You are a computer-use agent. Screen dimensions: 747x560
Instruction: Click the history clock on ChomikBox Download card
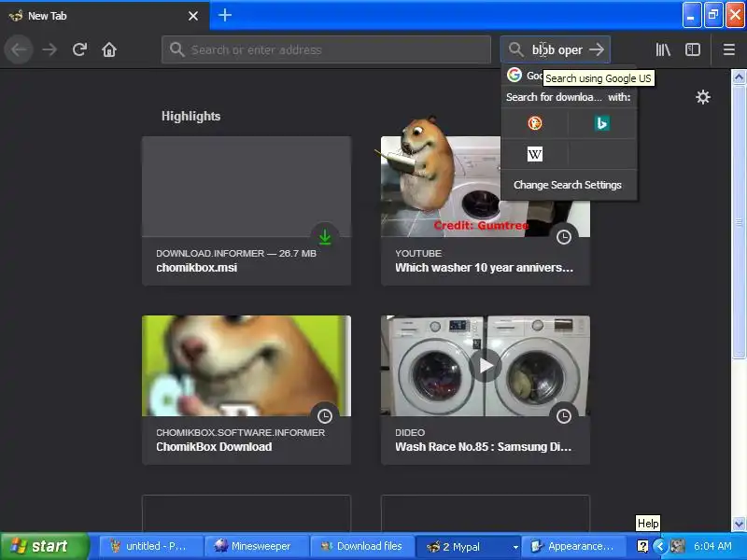[325, 415]
